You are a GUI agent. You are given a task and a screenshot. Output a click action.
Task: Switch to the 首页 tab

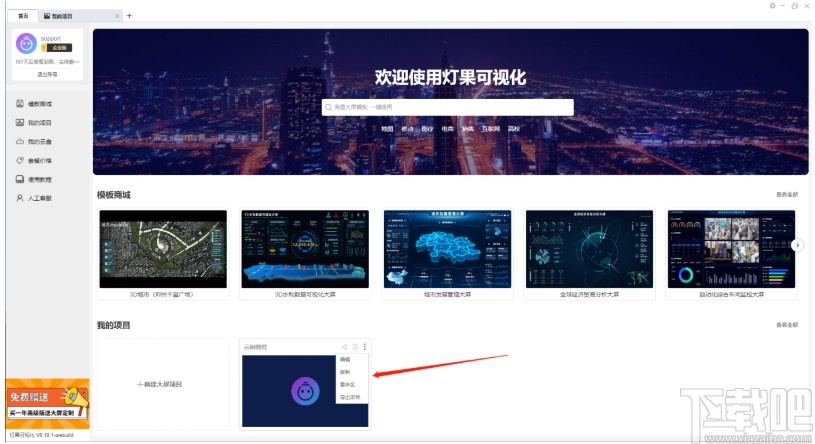pos(23,16)
